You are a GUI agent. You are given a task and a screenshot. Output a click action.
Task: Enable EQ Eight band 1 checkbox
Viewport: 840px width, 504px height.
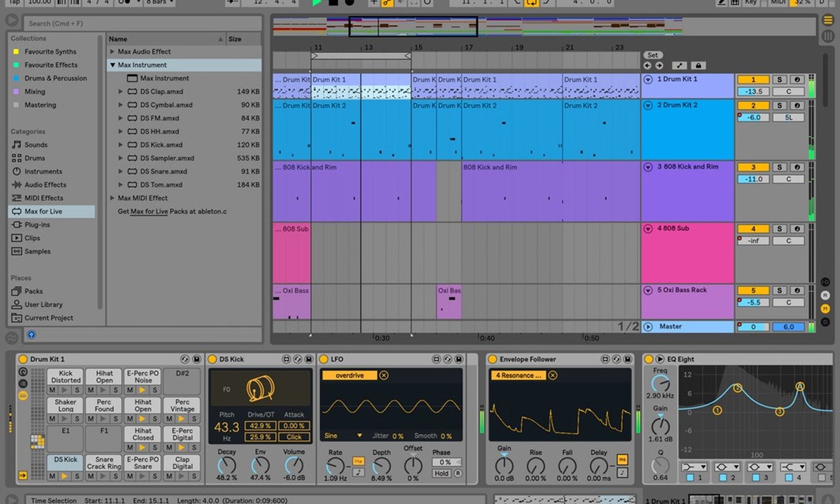(x=689, y=478)
